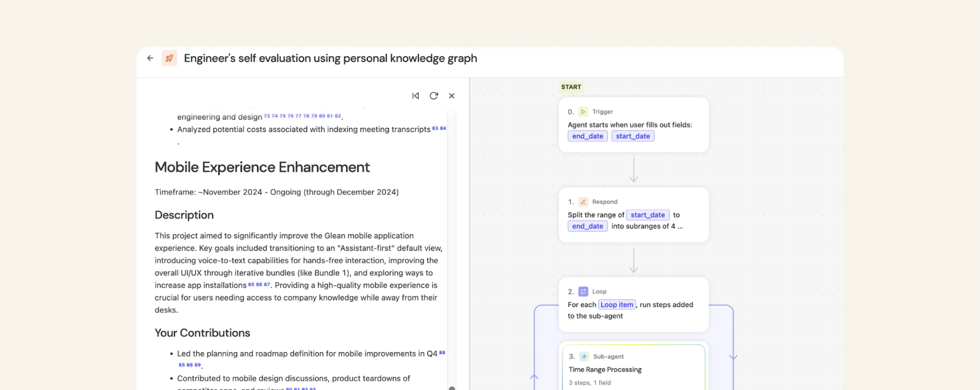Refresh the output with reload icon

tap(434, 96)
